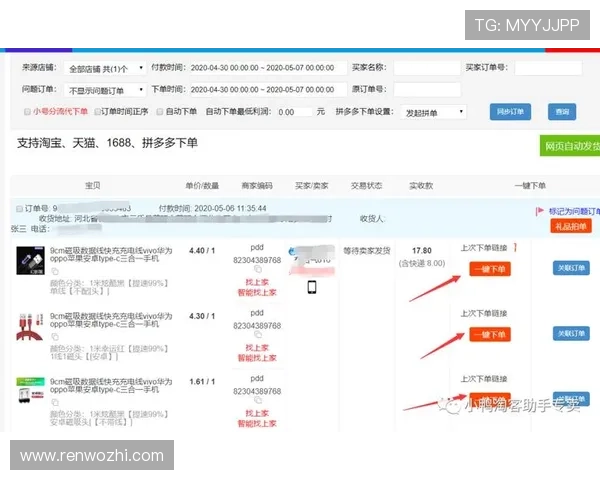Enable the 自动下单 checkbox
Viewport: 600px width, 480px height.
click(160, 112)
